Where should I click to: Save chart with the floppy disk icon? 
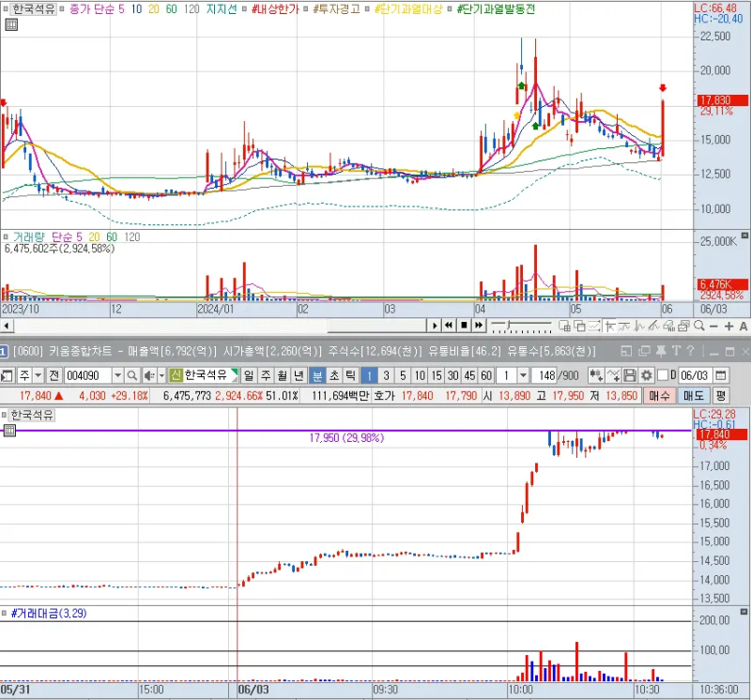click(x=630, y=375)
